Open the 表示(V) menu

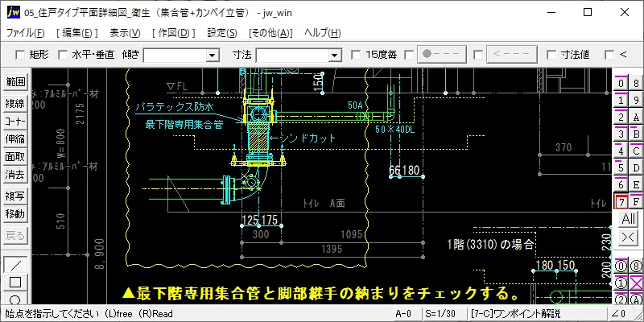(125, 33)
